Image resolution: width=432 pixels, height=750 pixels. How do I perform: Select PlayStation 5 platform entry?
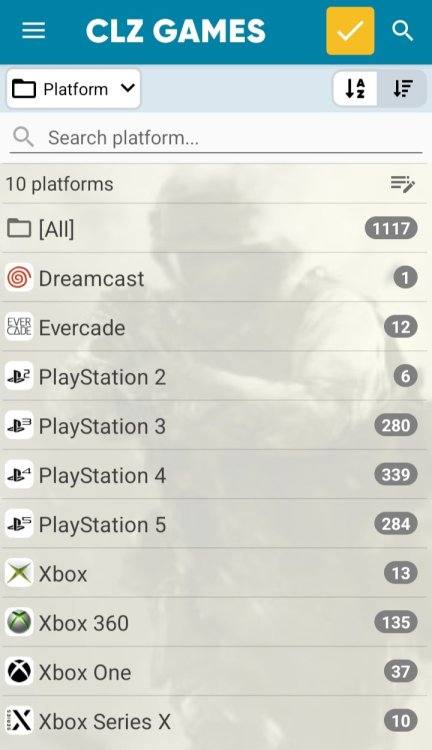click(x=215, y=524)
